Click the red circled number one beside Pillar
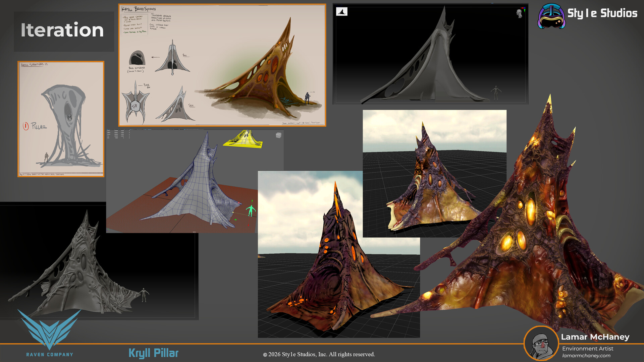 [26, 126]
